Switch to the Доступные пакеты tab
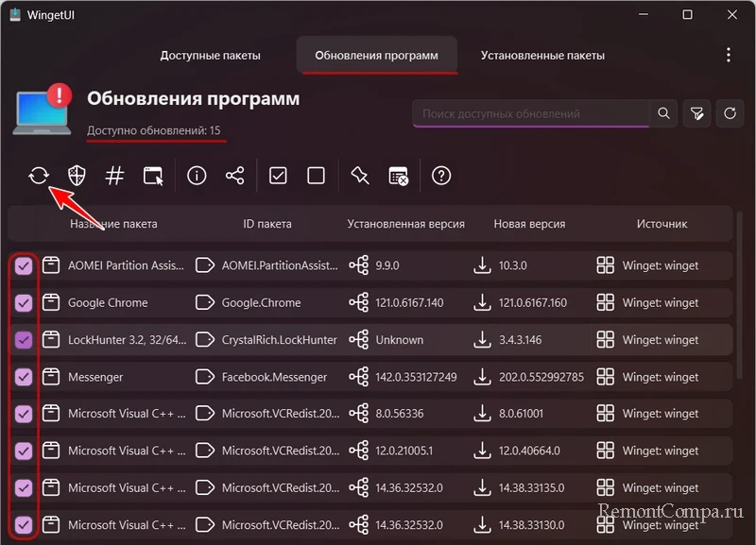This screenshot has width=756, height=545. tap(210, 56)
